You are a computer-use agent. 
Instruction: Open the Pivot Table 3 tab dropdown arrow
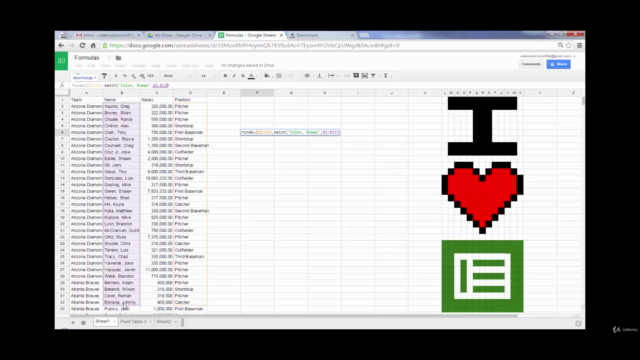(151, 322)
